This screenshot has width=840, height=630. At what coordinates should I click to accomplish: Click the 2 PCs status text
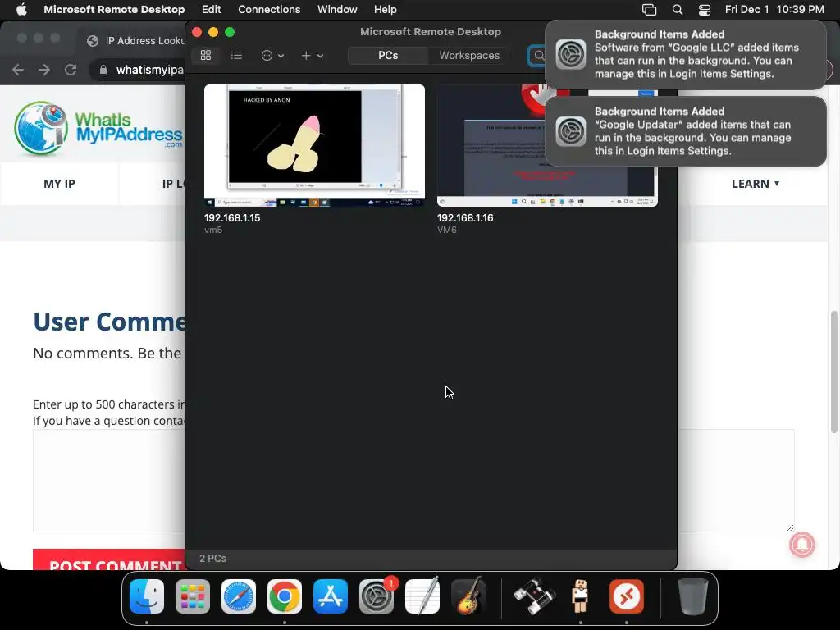[x=212, y=558]
